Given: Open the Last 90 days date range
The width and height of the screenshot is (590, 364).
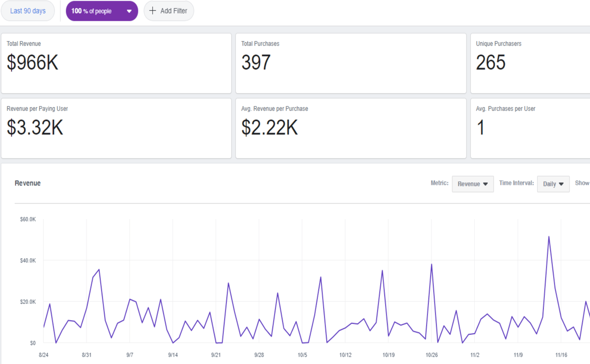Looking at the screenshot, I should pos(28,11).
